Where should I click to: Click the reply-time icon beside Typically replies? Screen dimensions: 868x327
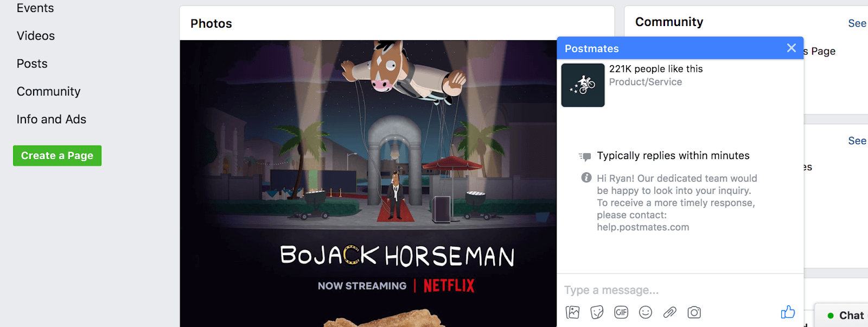(585, 156)
